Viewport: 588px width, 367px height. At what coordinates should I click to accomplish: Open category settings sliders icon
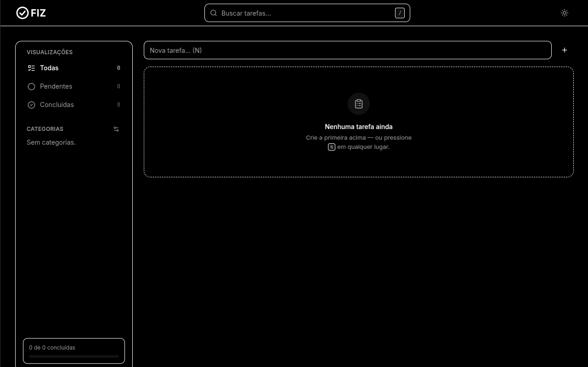tap(116, 129)
